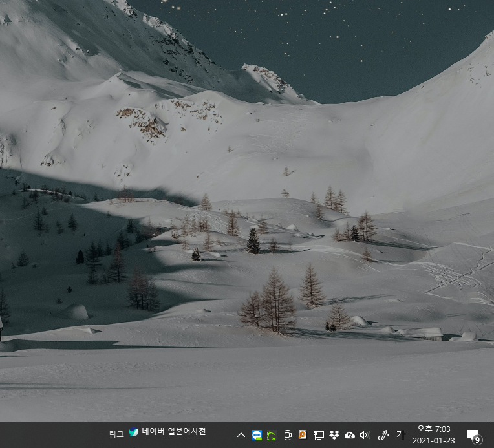The width and height of the screenshot is (494, 448).
Task: Open the clock showing 오후 7:03
Action: 433,435
